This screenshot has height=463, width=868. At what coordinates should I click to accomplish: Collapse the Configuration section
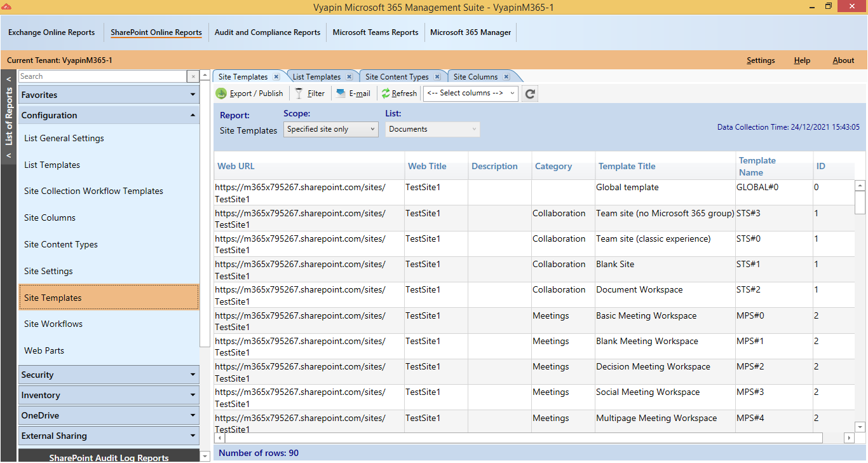(109, 115)
